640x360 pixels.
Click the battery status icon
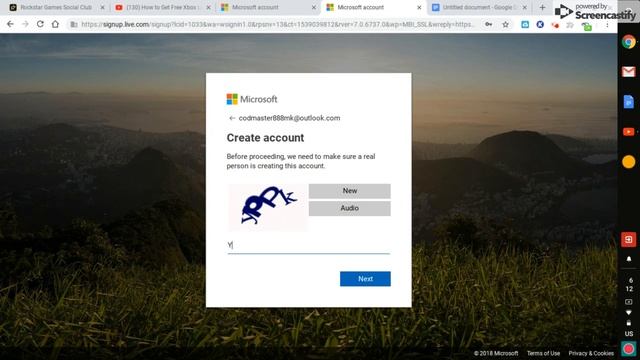(x=629, y=323)
